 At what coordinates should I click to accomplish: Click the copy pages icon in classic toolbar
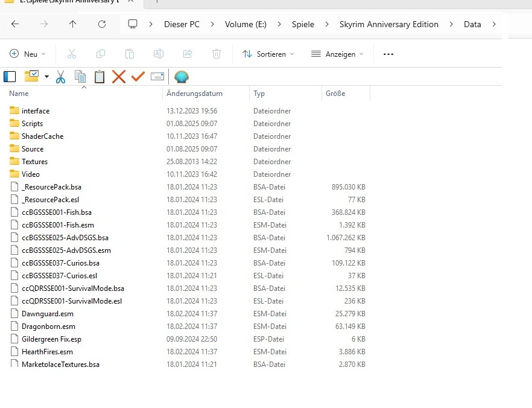80,77
